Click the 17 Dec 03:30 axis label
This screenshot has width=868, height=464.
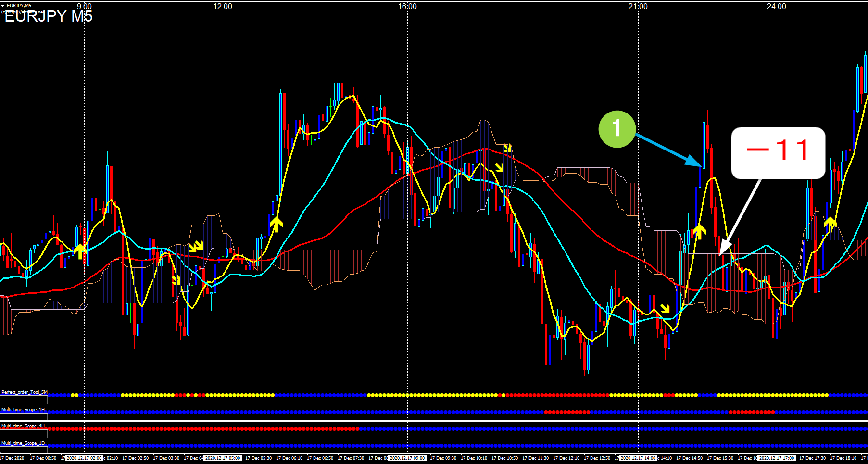coord(166,458)
